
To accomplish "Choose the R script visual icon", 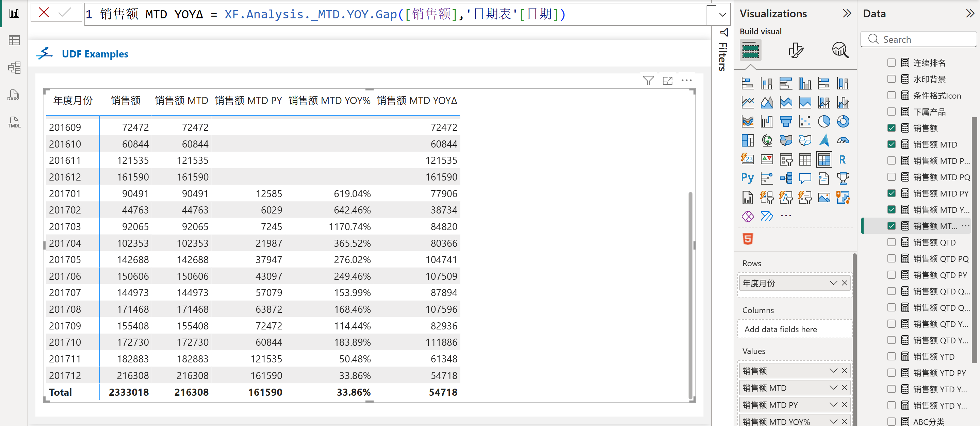I will pos(842,159).
